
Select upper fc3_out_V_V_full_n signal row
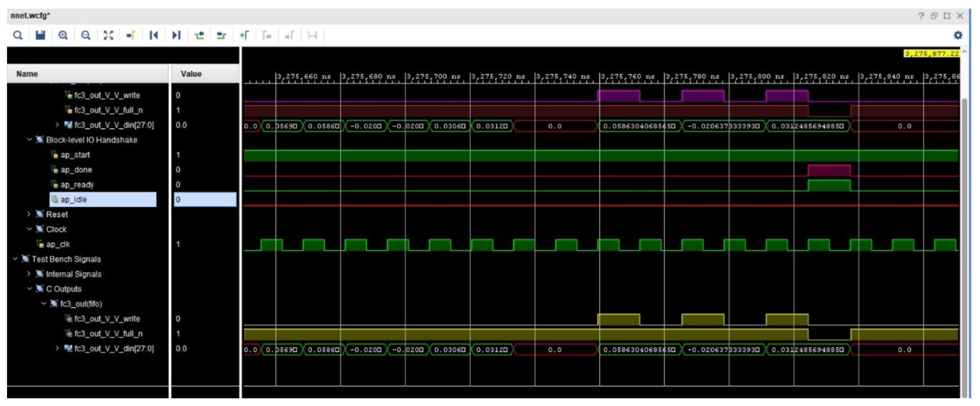[x=108, y=110]
